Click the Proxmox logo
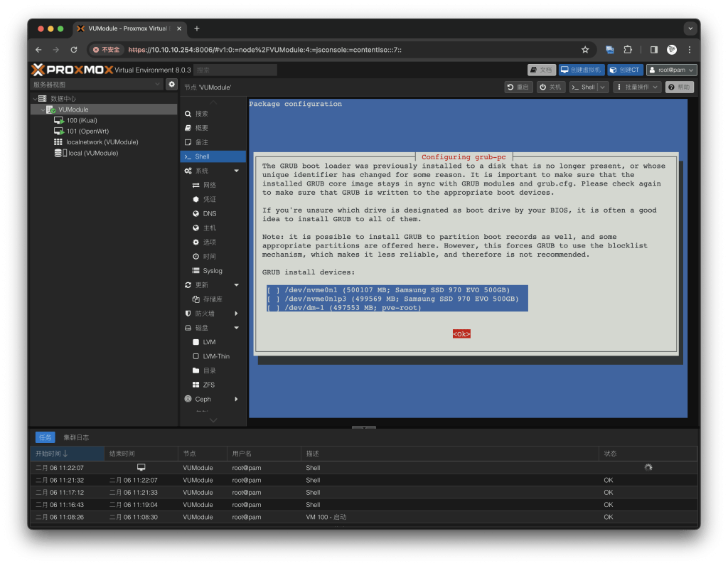 [x=71, y=70]
